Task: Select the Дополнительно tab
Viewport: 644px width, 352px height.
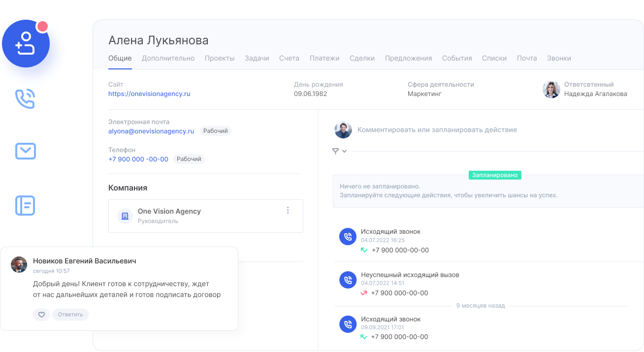Action: coord(168,58)
